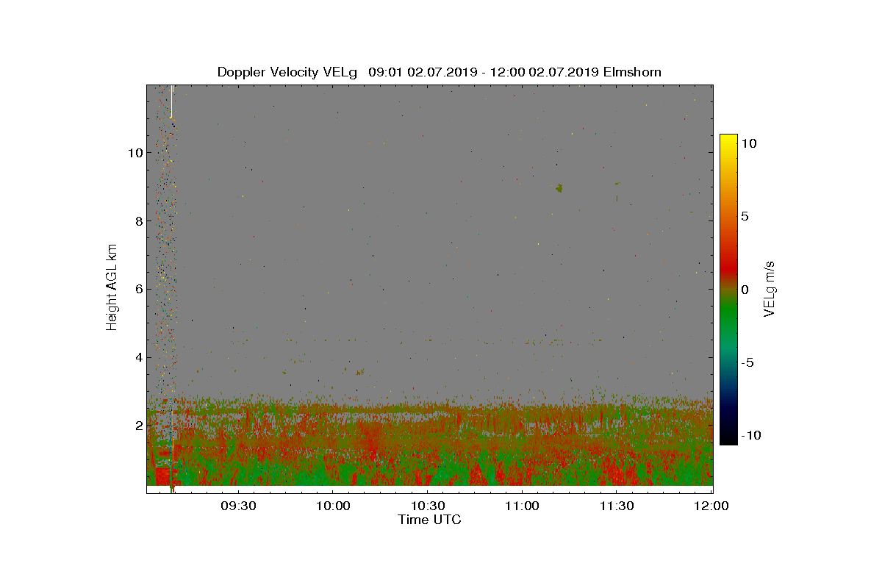Click the Time UTC axis title
882x588 pixels.
[x=430, y=520]
